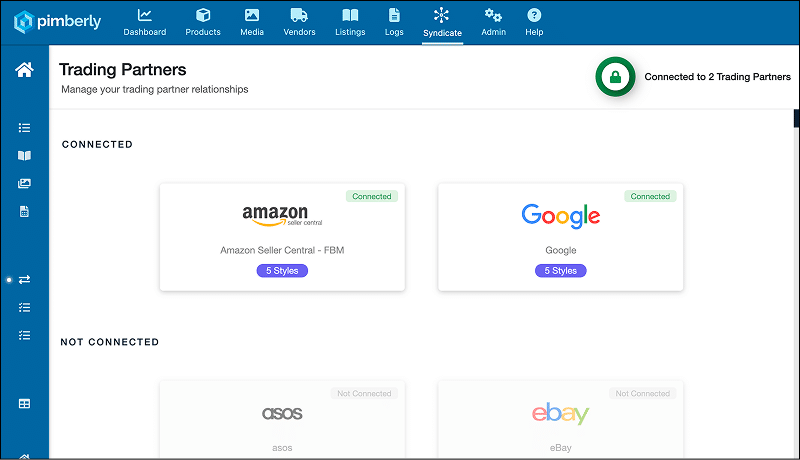Click the Pimberly logo
The height and width of the screenshot is (460, 800).
(57, 22)
